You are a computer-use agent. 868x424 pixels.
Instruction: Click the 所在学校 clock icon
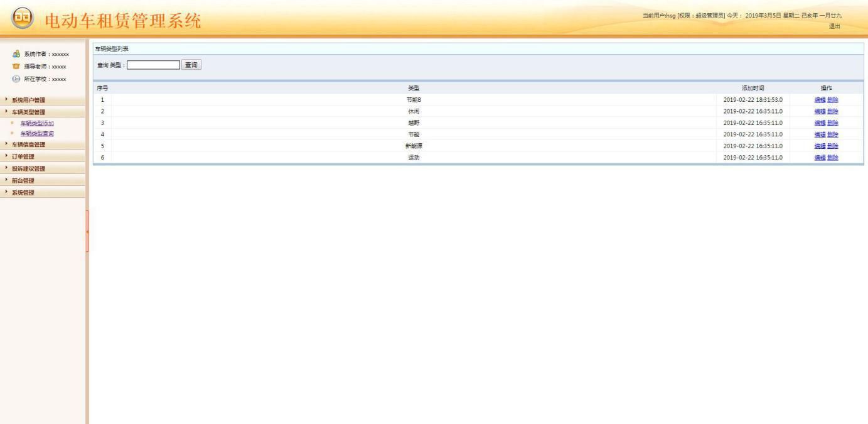[17, 79]
